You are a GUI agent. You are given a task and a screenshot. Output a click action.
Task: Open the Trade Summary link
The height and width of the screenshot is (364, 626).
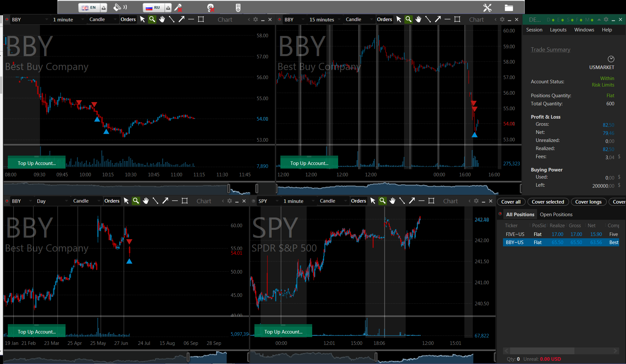[550, 50]
